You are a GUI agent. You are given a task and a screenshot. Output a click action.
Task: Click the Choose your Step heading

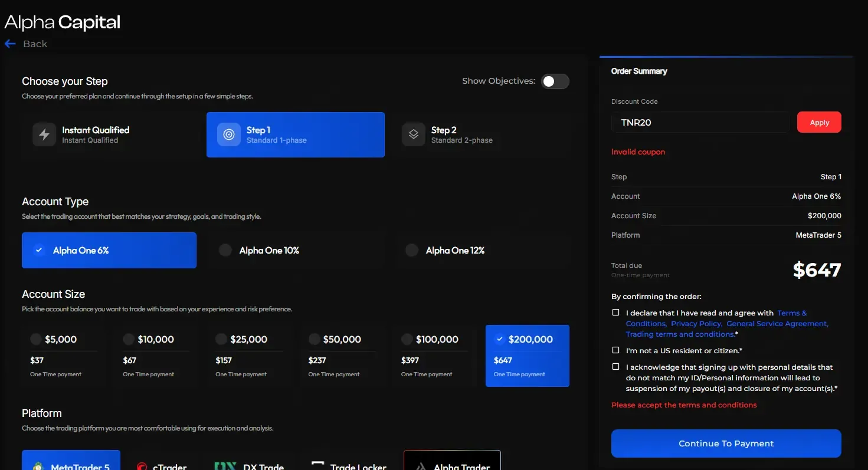(x=65, y=81)
